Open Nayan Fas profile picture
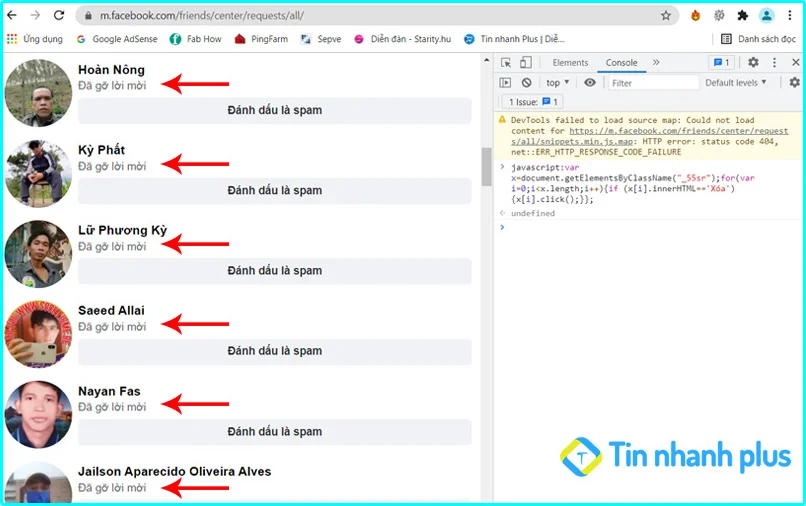 (38, 414)
